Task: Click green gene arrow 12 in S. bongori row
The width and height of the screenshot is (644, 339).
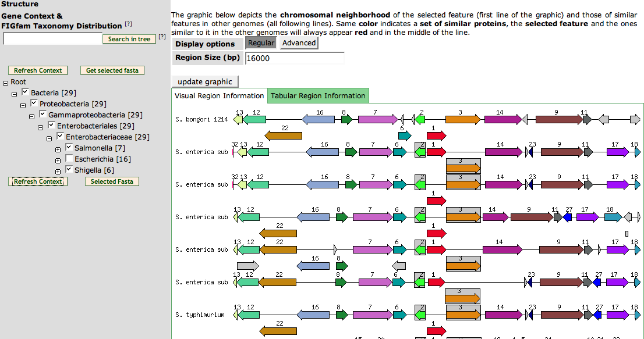Action: (x=254, y=120)
